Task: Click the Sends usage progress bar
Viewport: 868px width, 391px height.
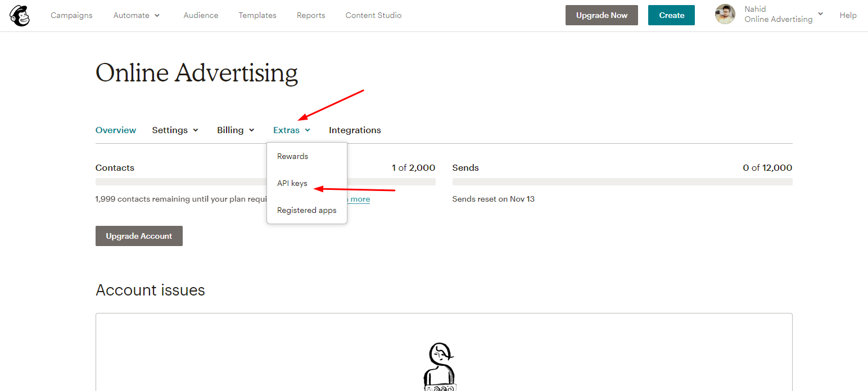Action: (622, 181)
